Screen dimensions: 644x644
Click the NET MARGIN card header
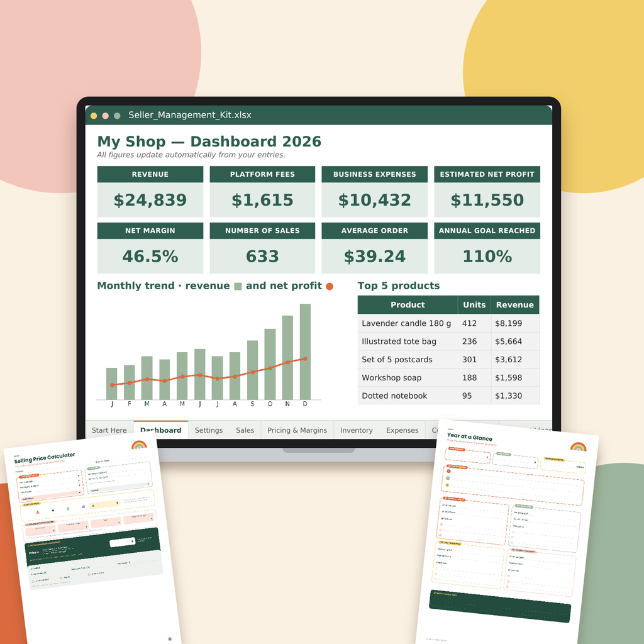pyautogui.click(x=150, y=230)
